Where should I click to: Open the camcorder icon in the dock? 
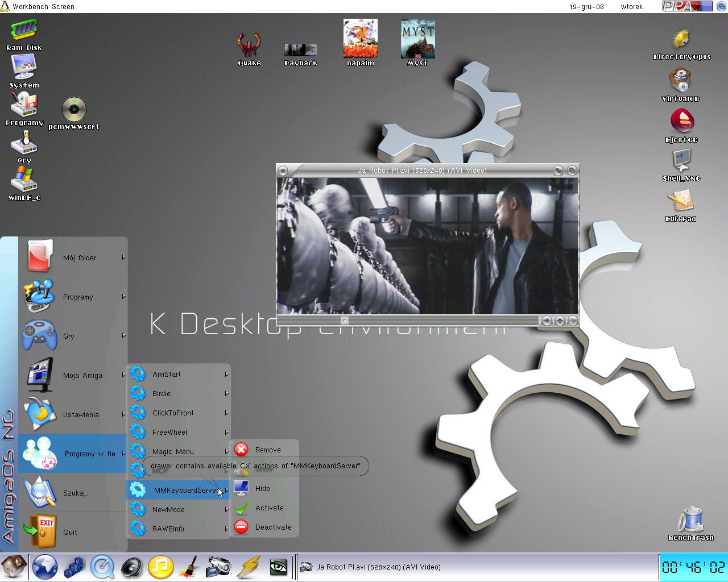(218, 567)
